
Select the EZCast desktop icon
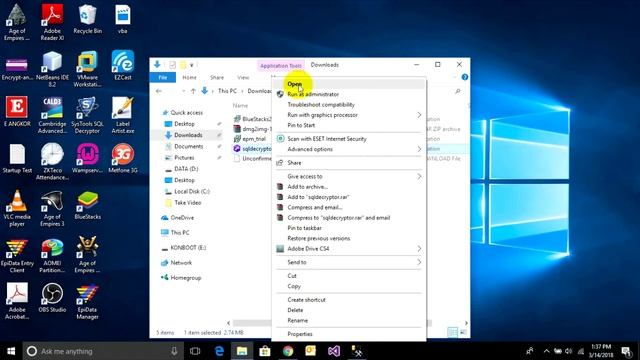(x=122, y=65)
